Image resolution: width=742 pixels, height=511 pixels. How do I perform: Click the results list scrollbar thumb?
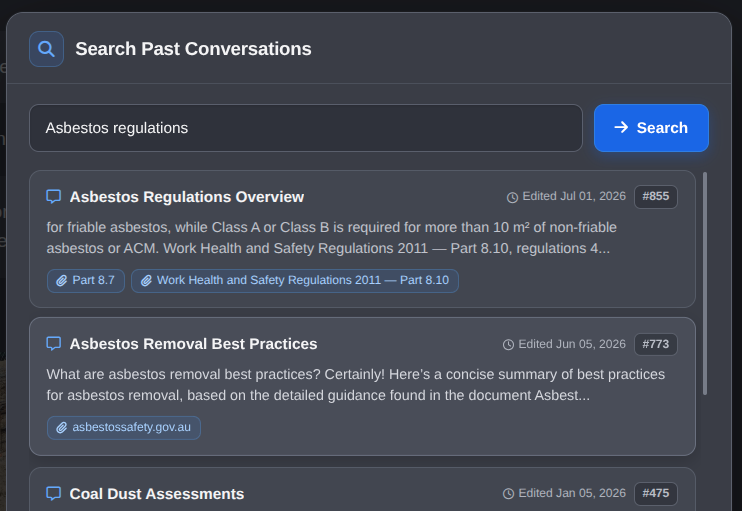(x=705, y=283)
